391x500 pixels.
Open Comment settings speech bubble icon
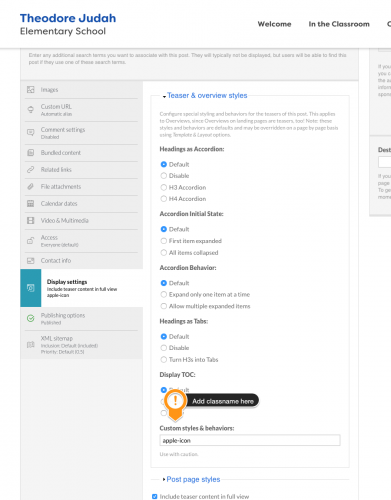(x=31, y=133)
